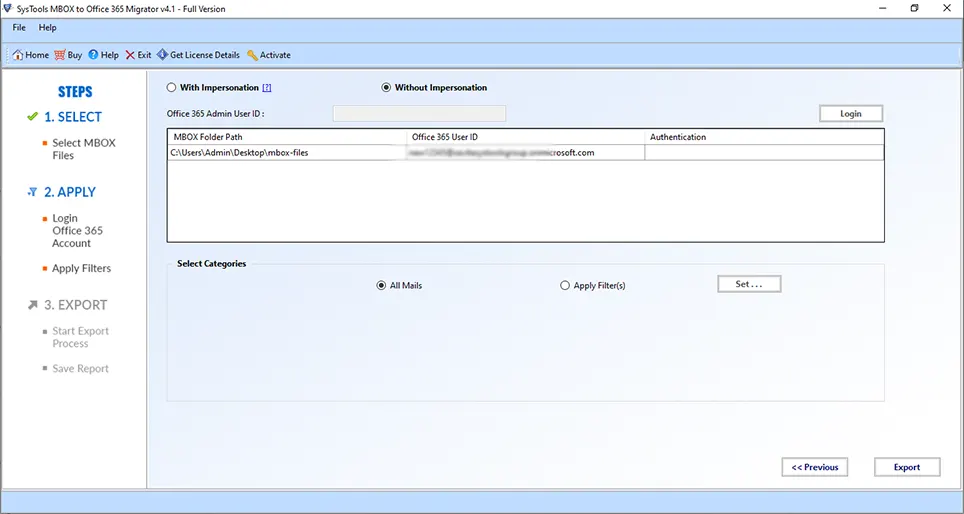The width and height of the screenshot is (964, 514).
Task: Open the Help menu in menu bar
Action: point(47,28)
